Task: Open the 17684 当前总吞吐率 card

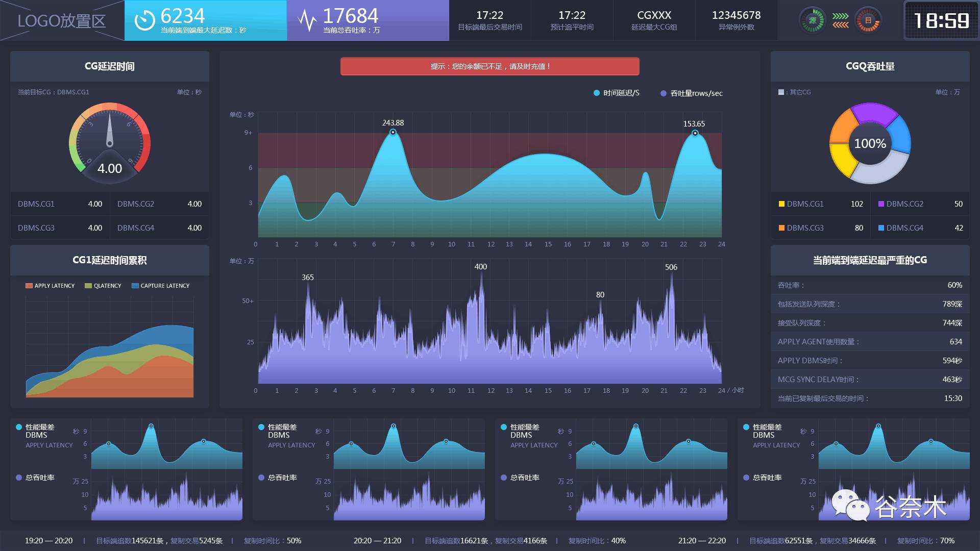Action: tap(368, 20)
